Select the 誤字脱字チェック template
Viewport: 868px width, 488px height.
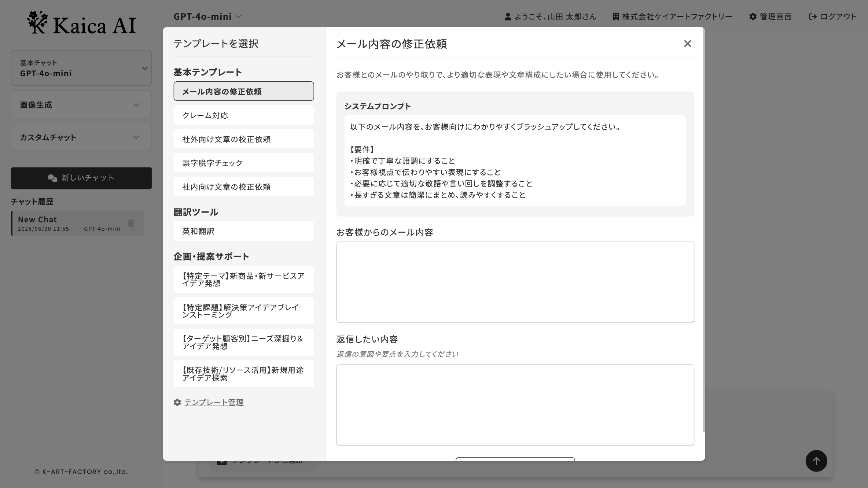[243, 163]
